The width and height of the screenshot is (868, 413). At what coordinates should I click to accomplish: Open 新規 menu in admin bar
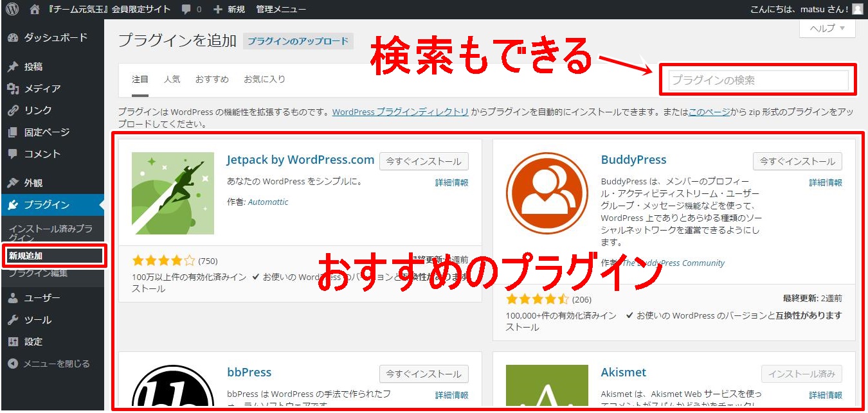pyautogui.click(x=235, y=10)
